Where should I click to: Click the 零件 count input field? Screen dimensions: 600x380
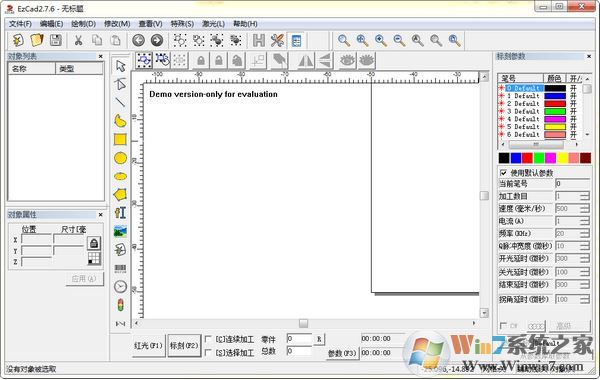pyautogui.click(x=299, y=339)
